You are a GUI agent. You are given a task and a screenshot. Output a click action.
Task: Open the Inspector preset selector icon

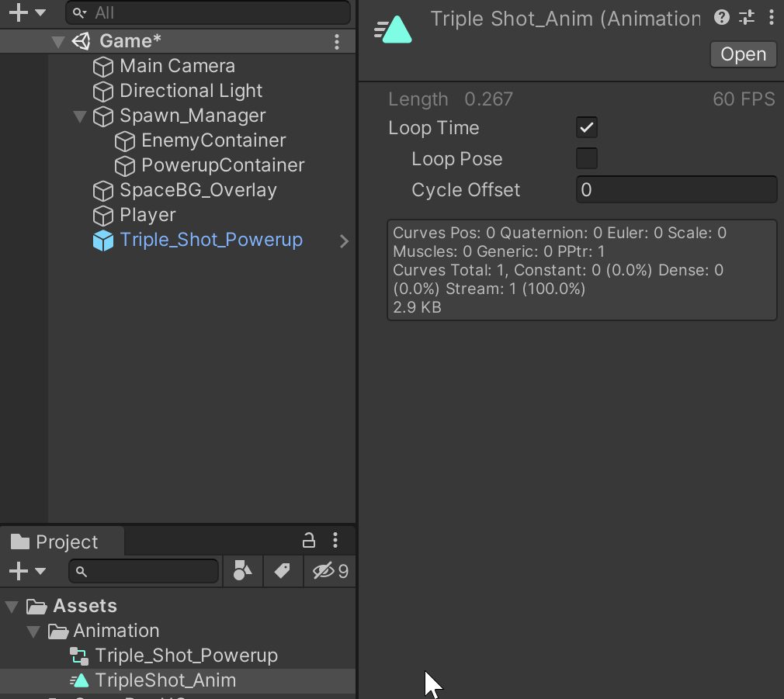[x=747, y=18]
